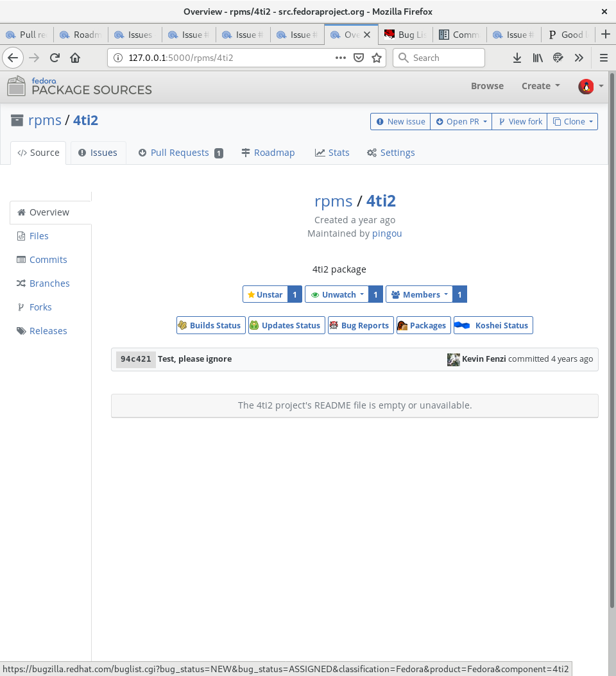The width and height of the screenshot is (616, 676).
Task: Click the View fork button
Action: tap(520, 122)
